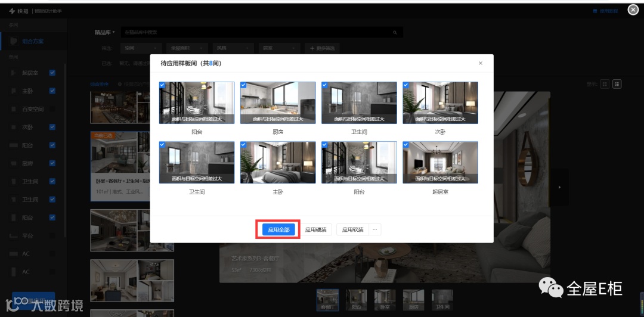The image size is (644, 317).
Task: Select the 厨房 room thumbnail in the dialog
Action: pyautogui.click(x=278, y=102)
